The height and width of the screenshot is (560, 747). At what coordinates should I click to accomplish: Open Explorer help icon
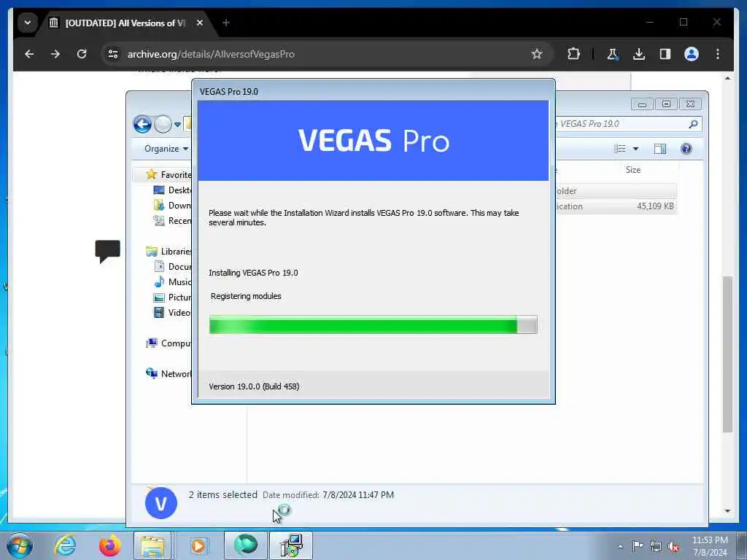point(686,149)
